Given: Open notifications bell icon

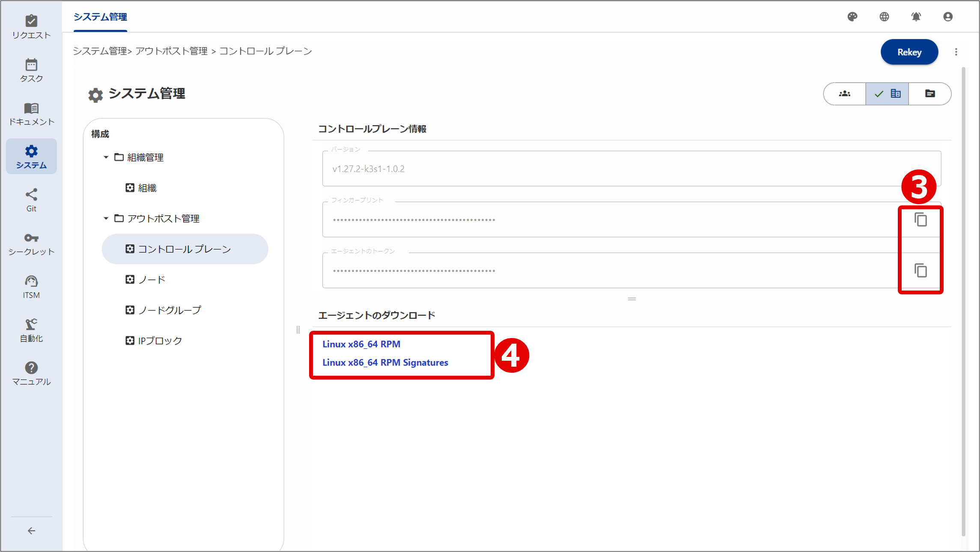Looking at the screenshot, I should coord(916,17).
